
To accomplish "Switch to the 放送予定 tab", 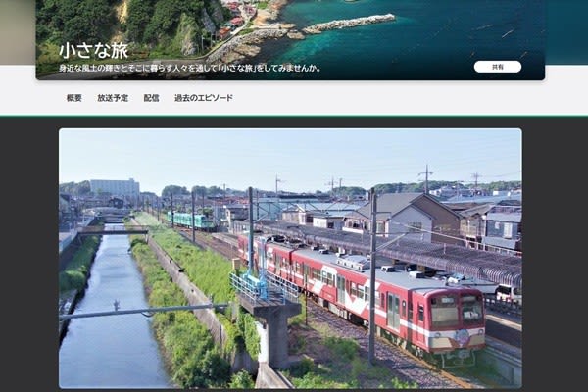I will 113,98.
